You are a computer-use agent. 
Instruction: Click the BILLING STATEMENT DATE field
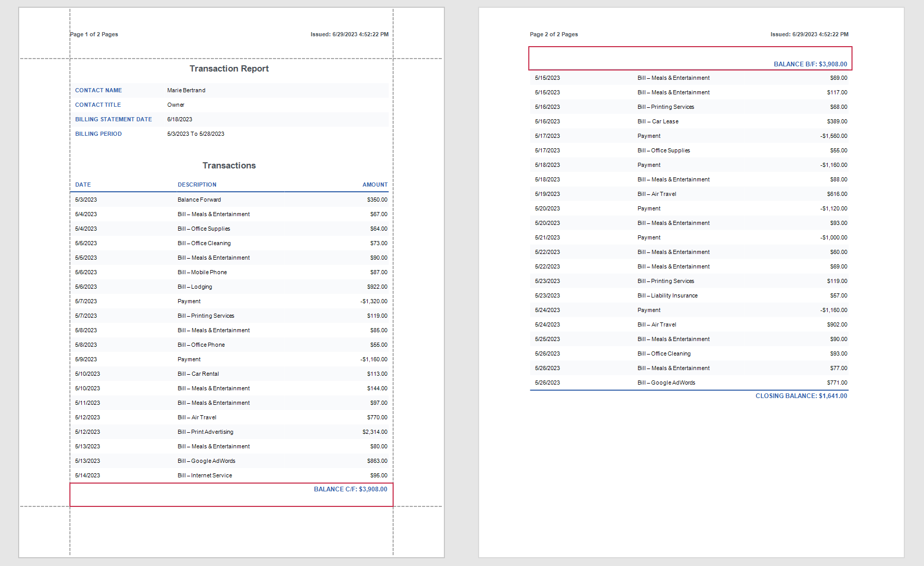click(x=114, y=119)
